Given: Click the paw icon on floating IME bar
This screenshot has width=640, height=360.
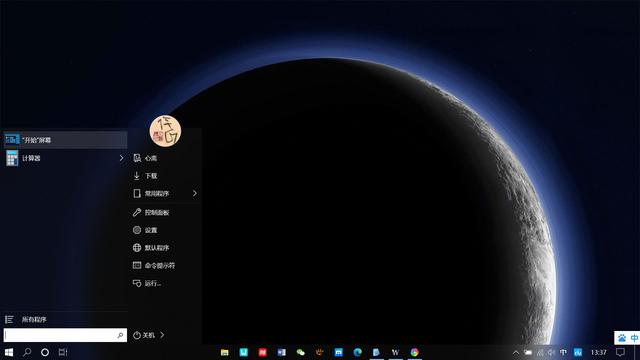Looking at the screenshot, I should (x=622, y=338).
